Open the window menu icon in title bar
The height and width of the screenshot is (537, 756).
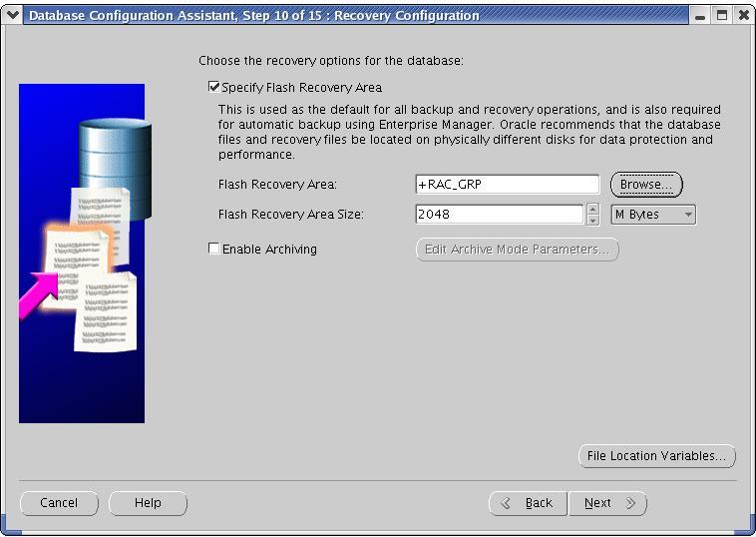(x=12, y=15)
